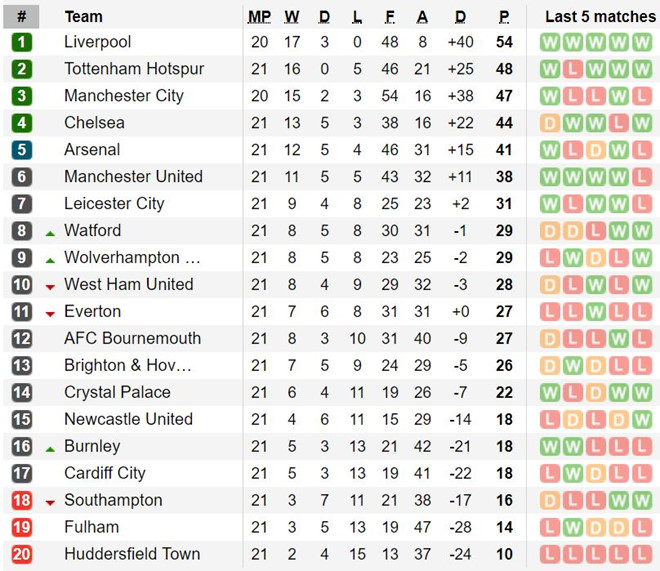Sort table by the W wins column header

[x=292, y=17]
